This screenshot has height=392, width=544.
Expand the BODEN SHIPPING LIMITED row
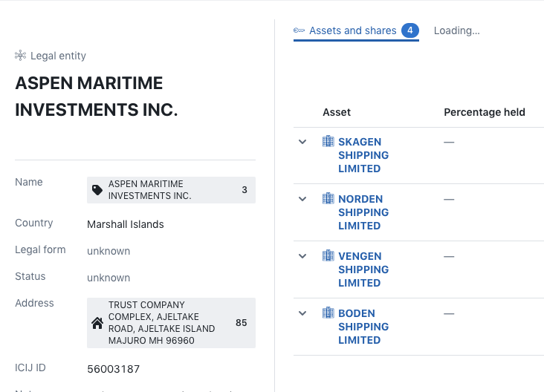[302, 313]
